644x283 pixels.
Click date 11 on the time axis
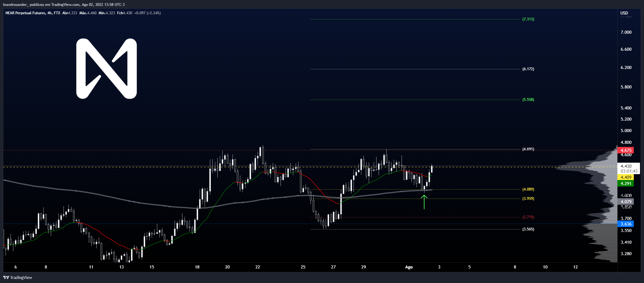(x=91, y=267)
